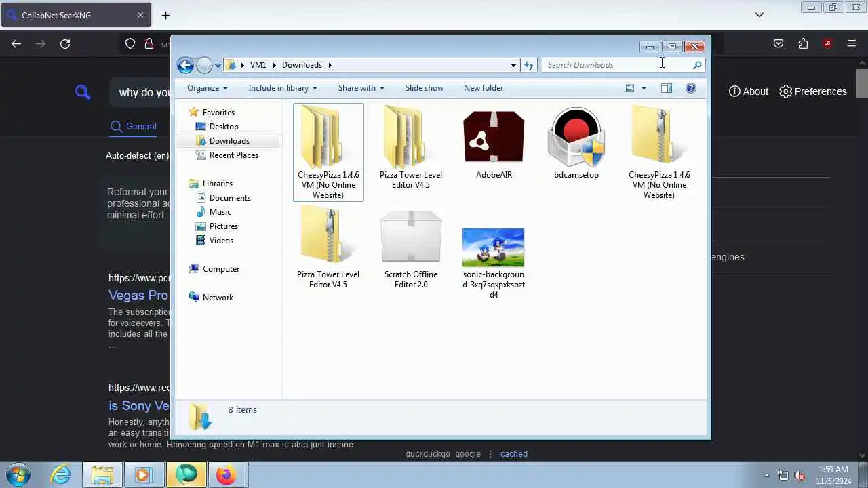The image size is (868, 488).
Task: Select the CheesyPizza 1.4.6 VM folder
Action: point(328,152)
